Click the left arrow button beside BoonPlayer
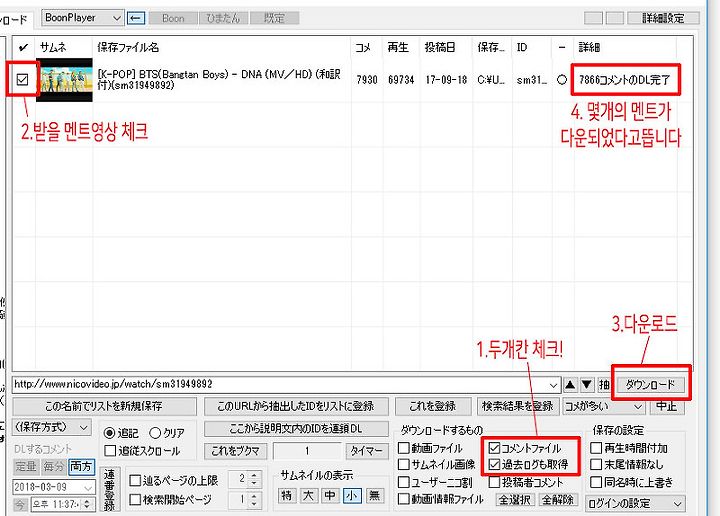 [x=135, y=18]
